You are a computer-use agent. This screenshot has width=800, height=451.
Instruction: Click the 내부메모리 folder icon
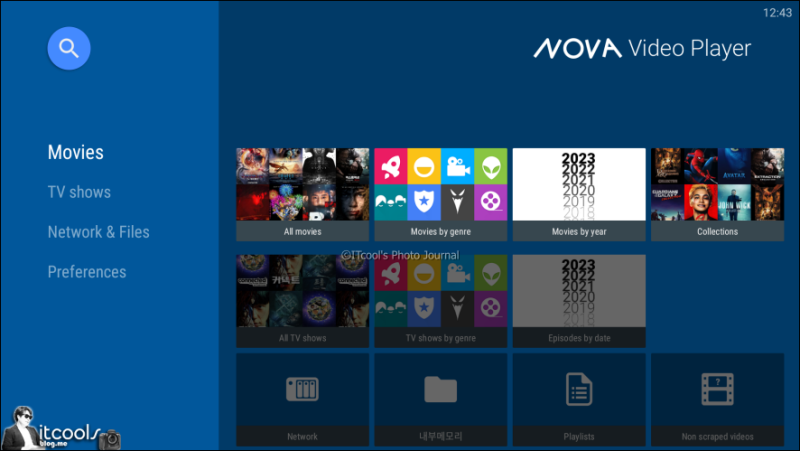(x=441, y=389)
